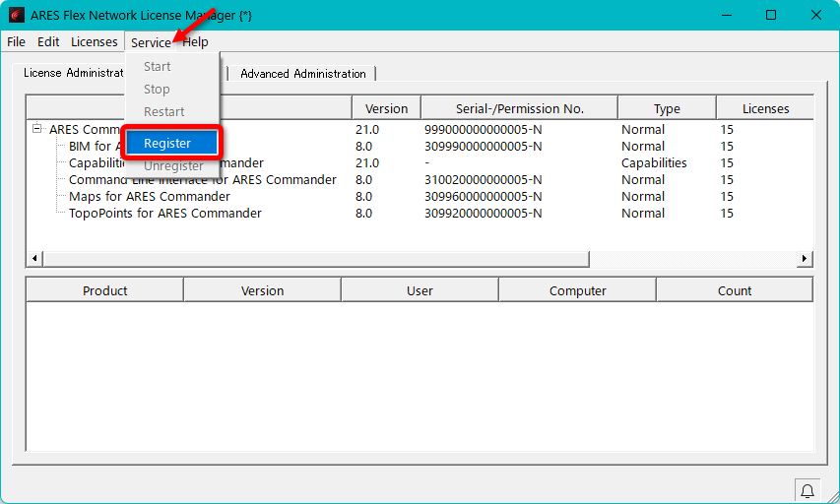This screenshot has width=840, height=504.
Task: Select Register in the Service menu
Action: (x=167, y=143)
